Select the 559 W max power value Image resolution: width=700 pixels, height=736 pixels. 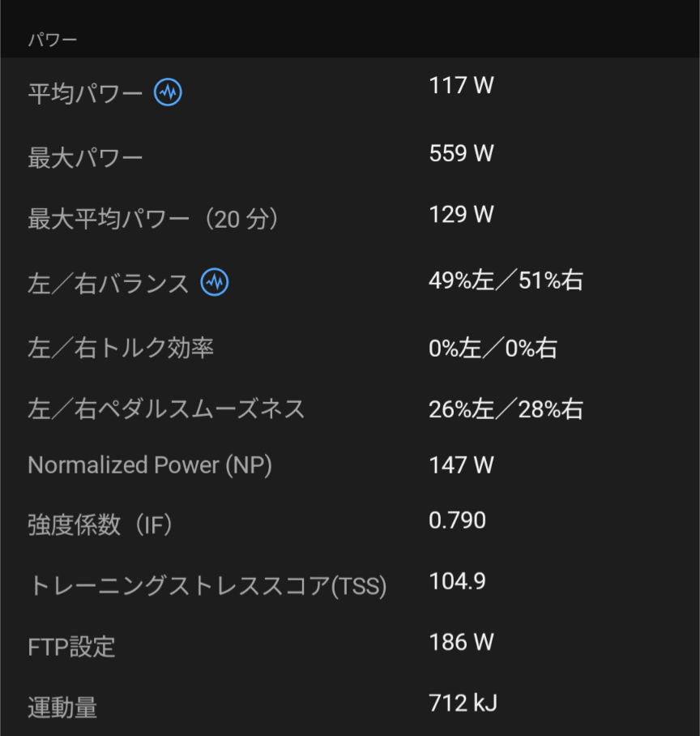coord(461,153)
